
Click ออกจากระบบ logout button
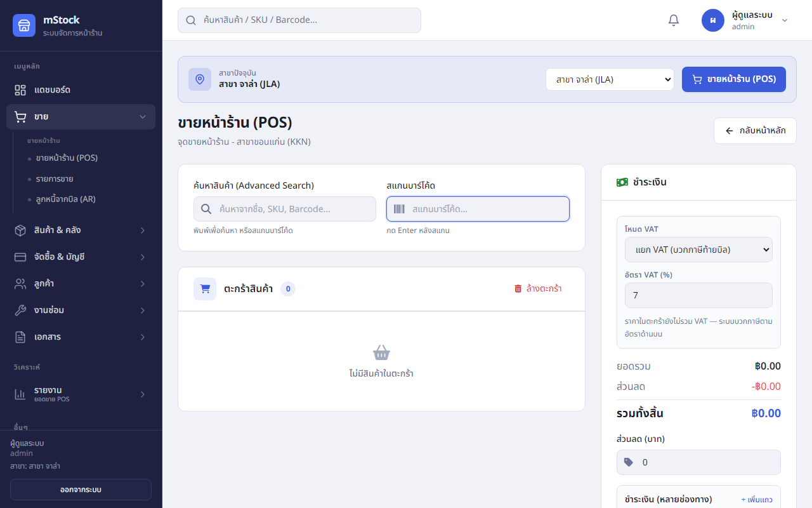(81, 490)
